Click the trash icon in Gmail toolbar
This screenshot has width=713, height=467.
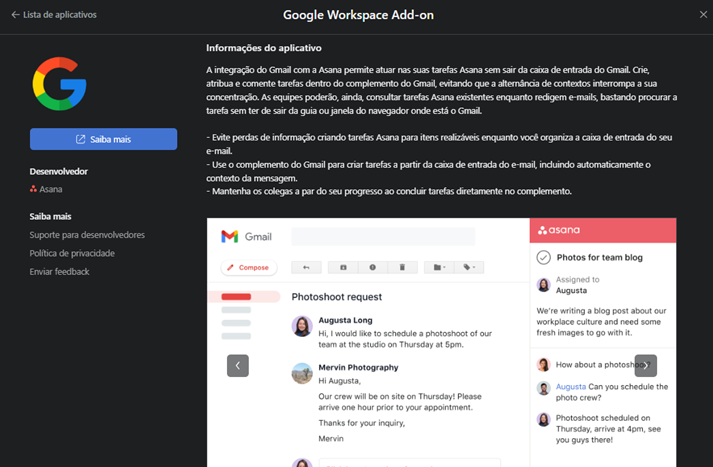click(x=402, y=268)
